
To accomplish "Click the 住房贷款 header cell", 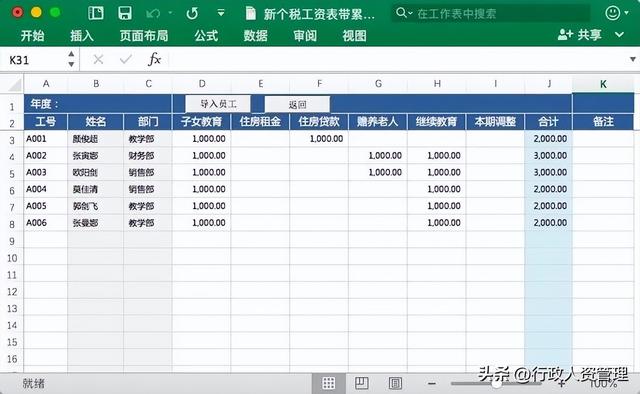I will click(319, 122).
